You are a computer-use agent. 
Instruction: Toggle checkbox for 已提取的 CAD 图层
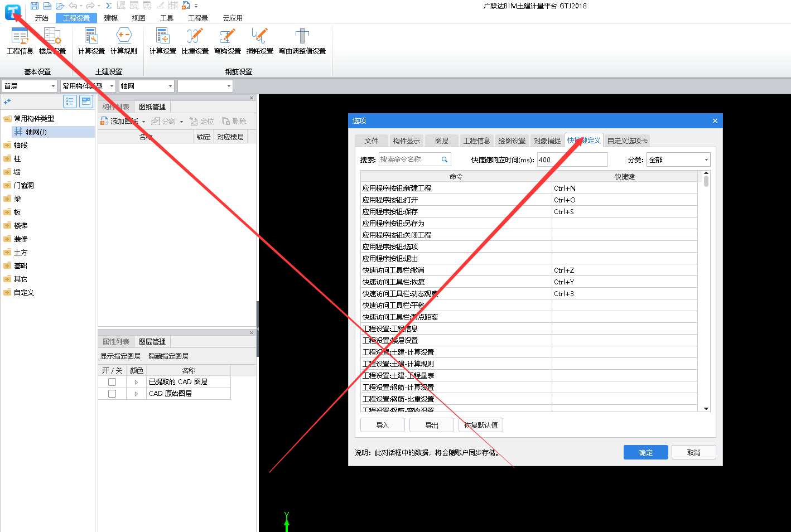[x=112, y=382]
